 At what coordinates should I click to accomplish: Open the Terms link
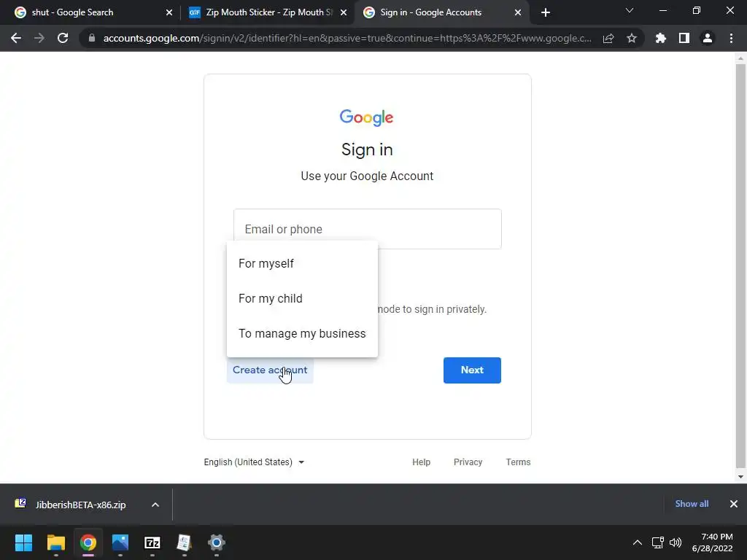point(519,462)
